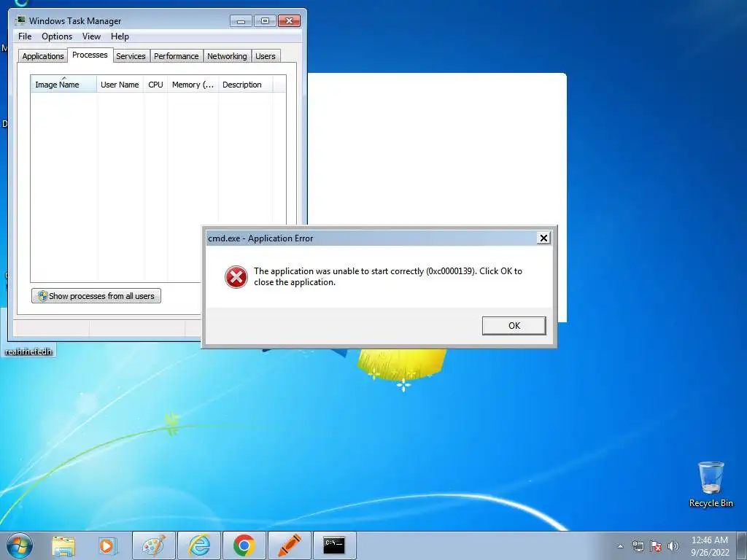Click the red error icon in dialog
Image resolution: width=747 pixels, height=560 pixels.
[236, 276]
